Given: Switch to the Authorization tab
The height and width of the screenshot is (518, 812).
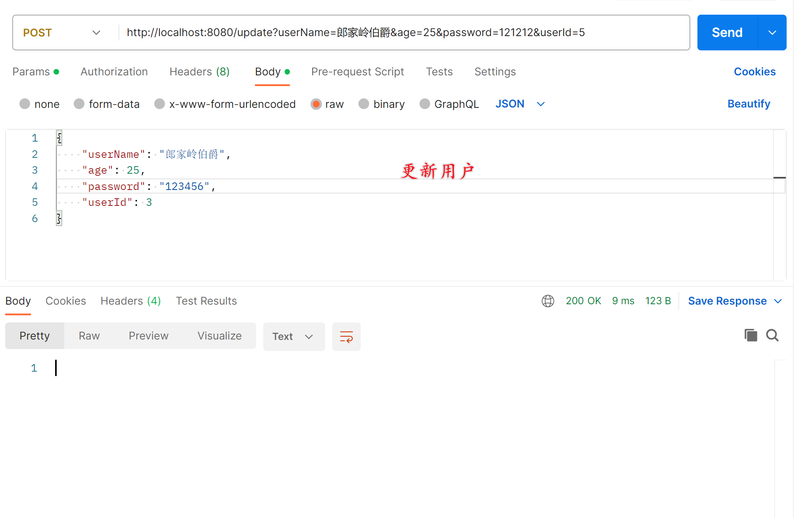Looking at the screenshot, I should (114, 72).
